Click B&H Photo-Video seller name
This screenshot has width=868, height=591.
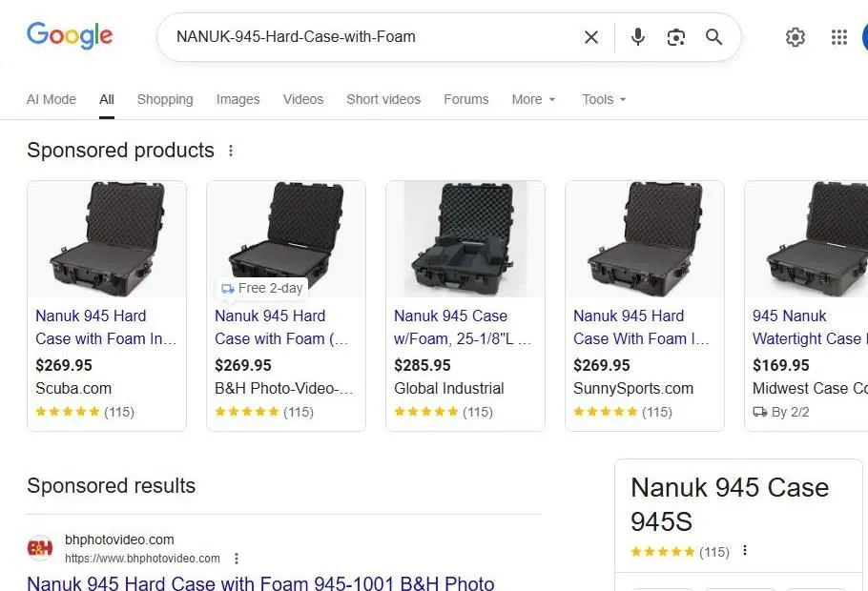[284, 389]
